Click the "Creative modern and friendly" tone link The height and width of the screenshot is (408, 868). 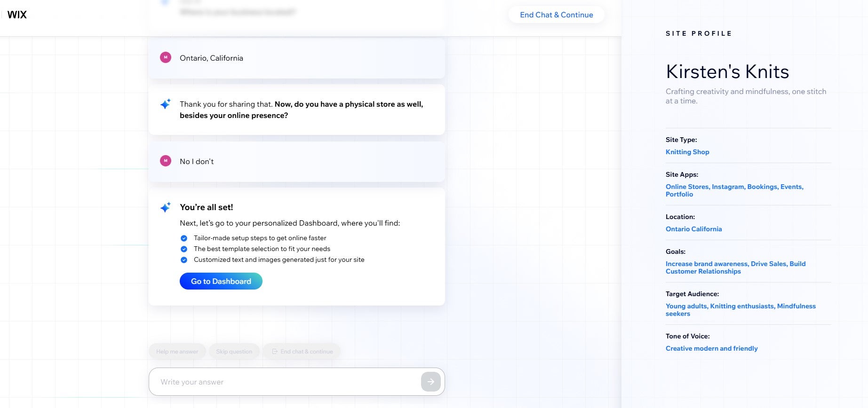(711, 348)
